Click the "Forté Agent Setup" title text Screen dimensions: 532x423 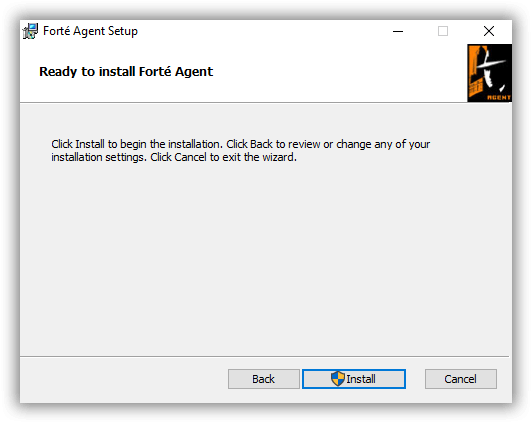click(x=90, y=31)
